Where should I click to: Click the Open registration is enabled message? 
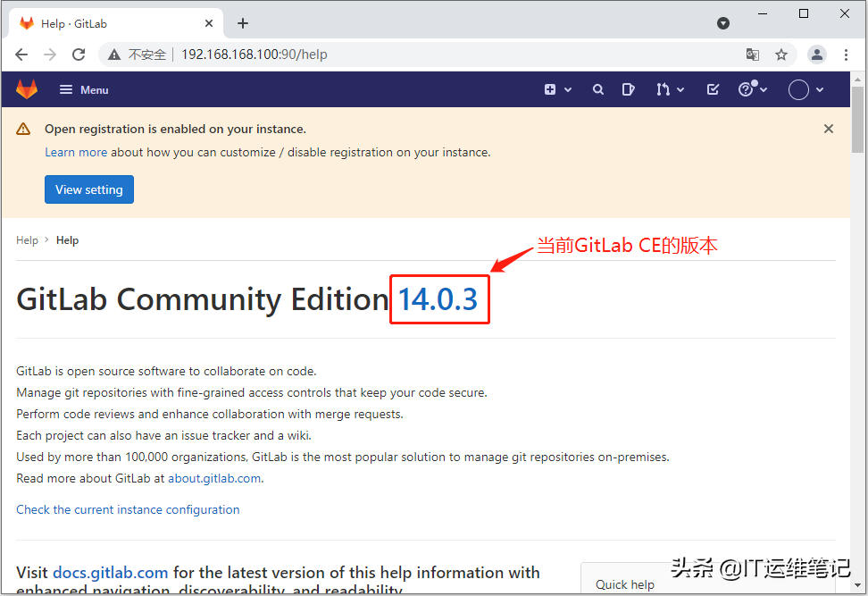point(176,129)
